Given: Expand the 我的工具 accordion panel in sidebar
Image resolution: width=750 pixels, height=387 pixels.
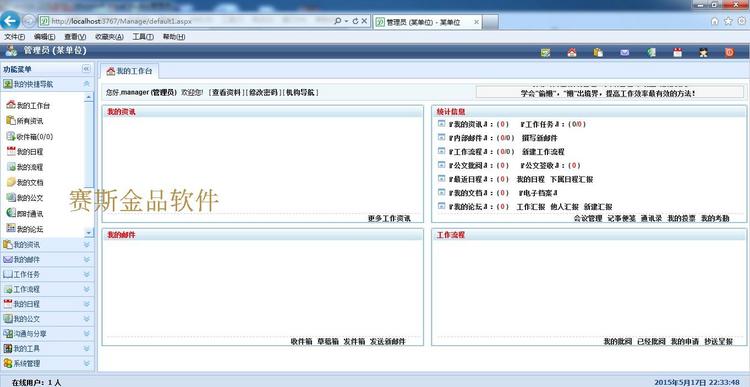Looking at the screenshot, I should pos(47,348).
